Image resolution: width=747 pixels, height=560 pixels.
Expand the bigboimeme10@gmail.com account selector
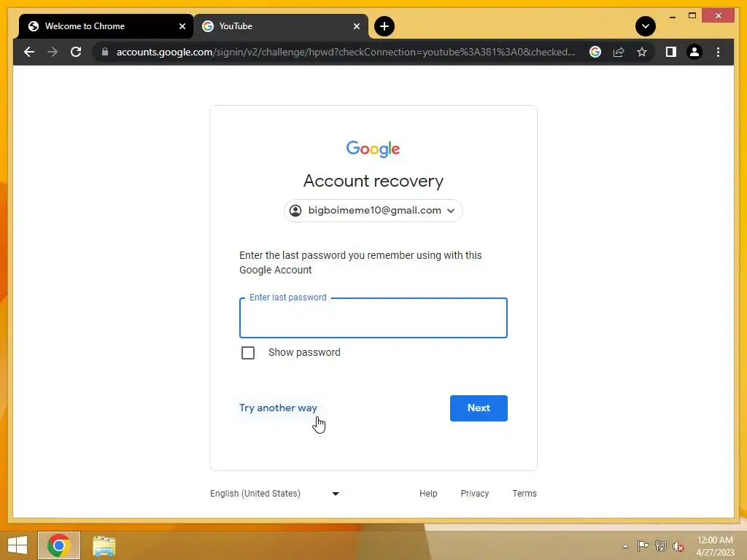(373, 211)
